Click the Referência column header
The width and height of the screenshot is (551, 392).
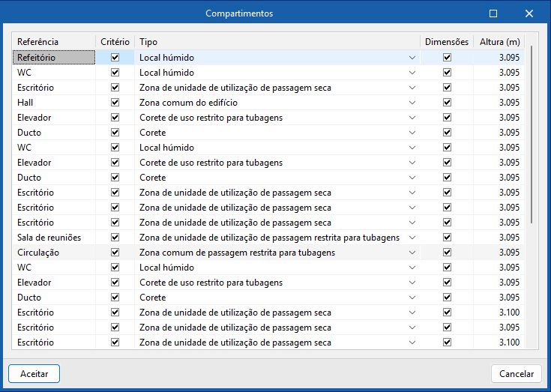pos(54,42)
